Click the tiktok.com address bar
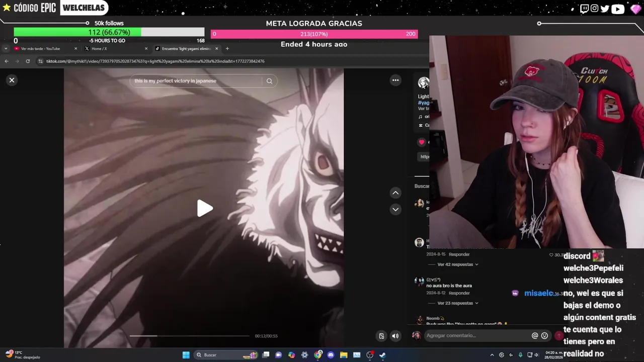Screen dimensions: 644x362 tap(155, 61)
